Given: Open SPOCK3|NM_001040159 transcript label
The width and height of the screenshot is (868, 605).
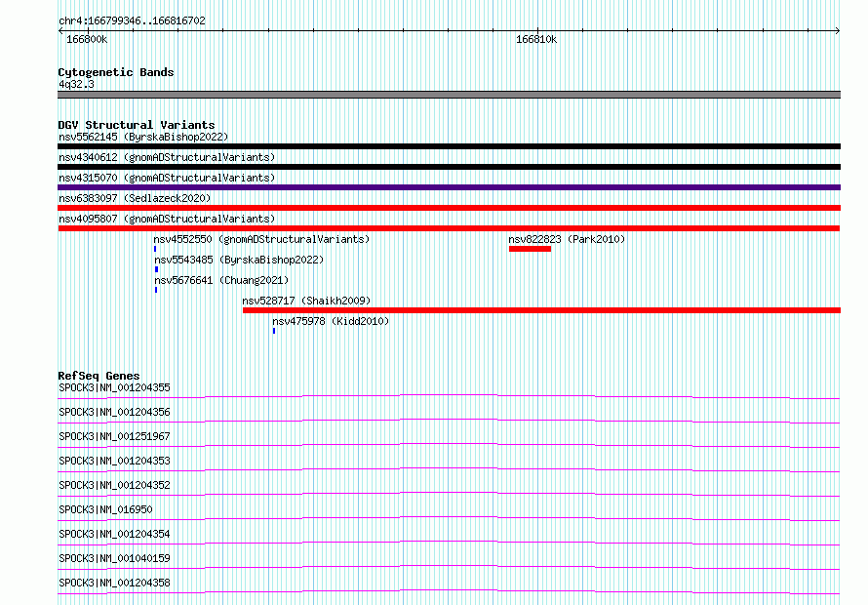Looking at the screenshot, I should coord(114,558).
